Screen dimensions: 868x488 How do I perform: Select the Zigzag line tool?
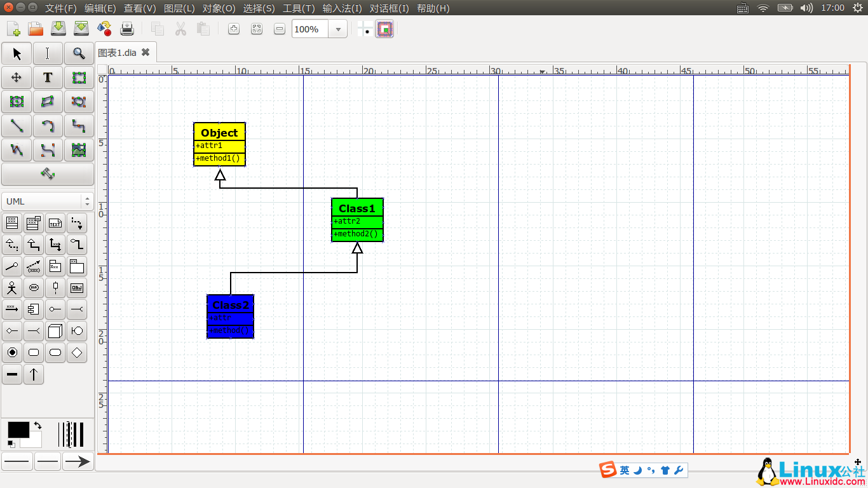(x=79, y=126)
